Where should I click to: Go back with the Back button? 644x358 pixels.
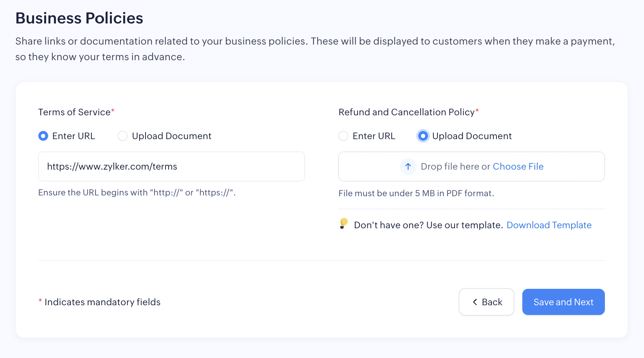(486, 302)
